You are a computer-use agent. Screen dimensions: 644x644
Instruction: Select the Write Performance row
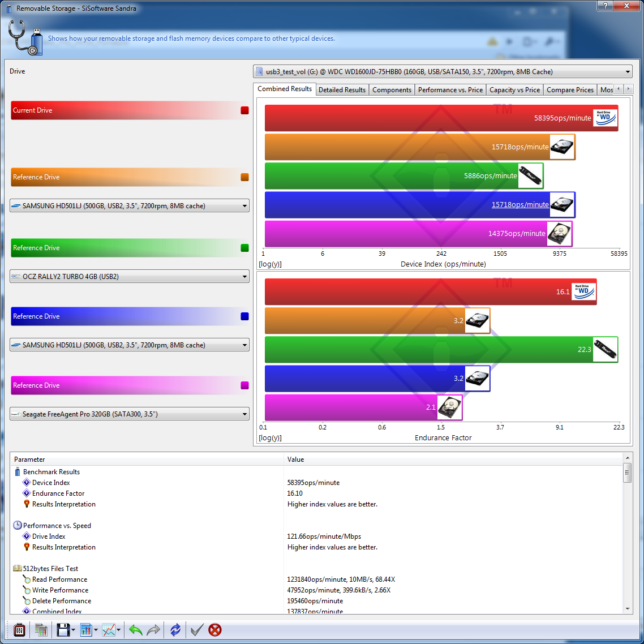317,590
